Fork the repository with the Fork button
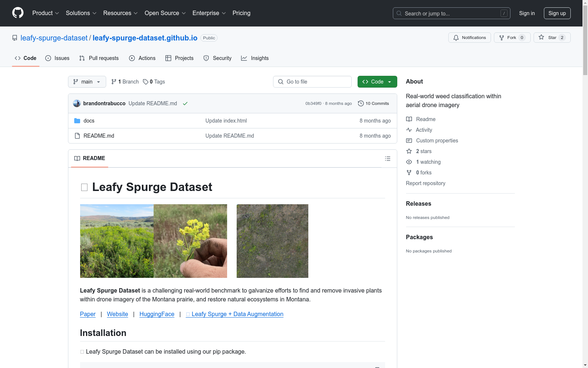Viewport: 588px width, 368px height. coord(512,38)
